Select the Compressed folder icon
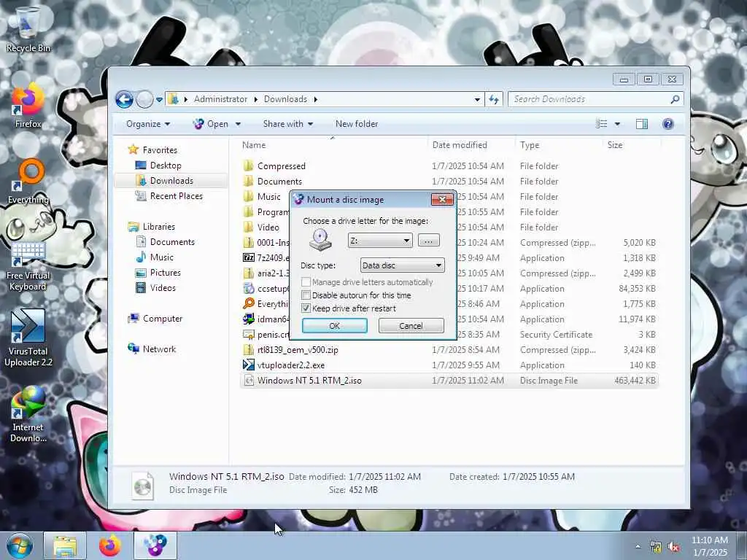 pos(248,166)
